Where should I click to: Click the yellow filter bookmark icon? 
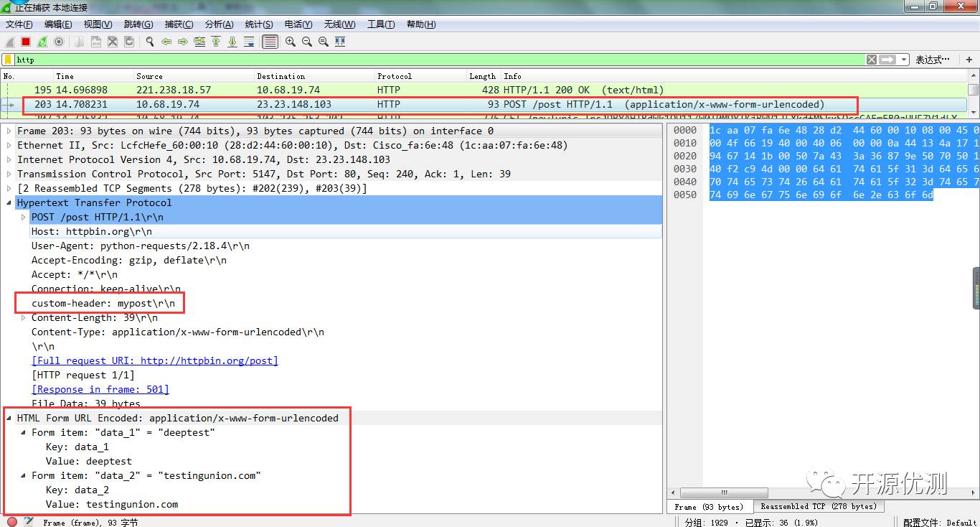pos(8,60)
